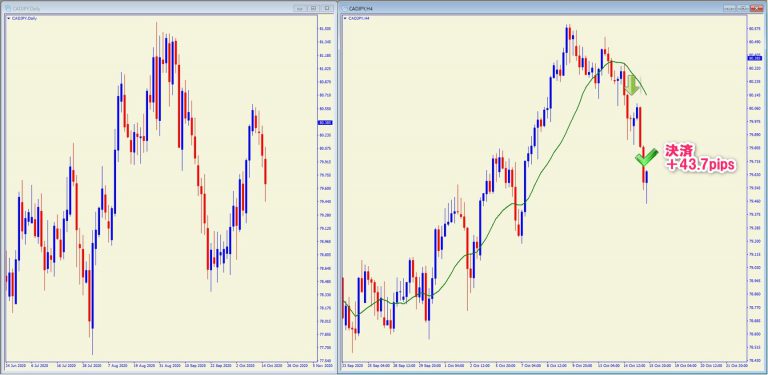Screen dimensions: 768x375
Task: Restore the CADJPY,Daily chart window size
Action: (313, 8)
